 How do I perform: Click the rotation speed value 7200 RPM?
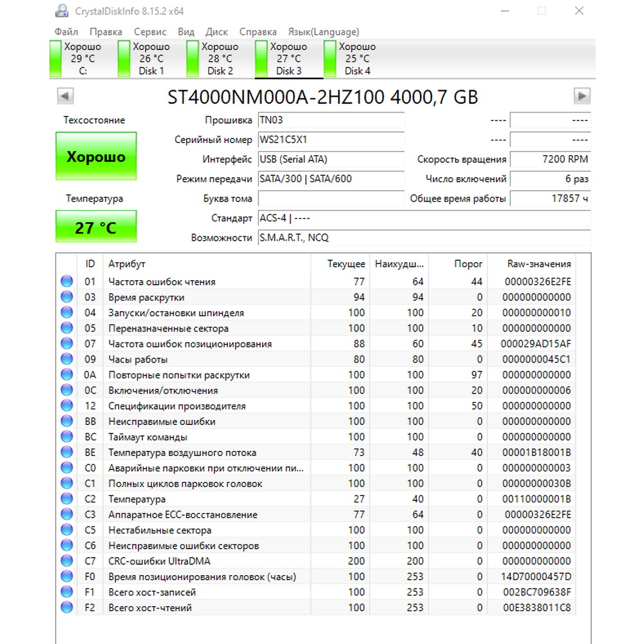tap(551, 159)
